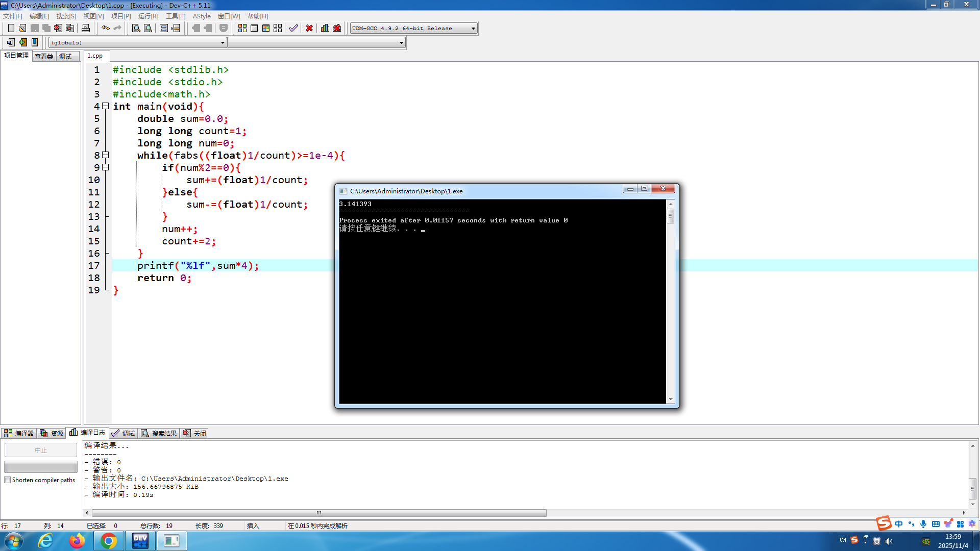Enable Shorten compiler paths checkbox
The height and width of the screenshot is (551, 980).
click(8, 480)
